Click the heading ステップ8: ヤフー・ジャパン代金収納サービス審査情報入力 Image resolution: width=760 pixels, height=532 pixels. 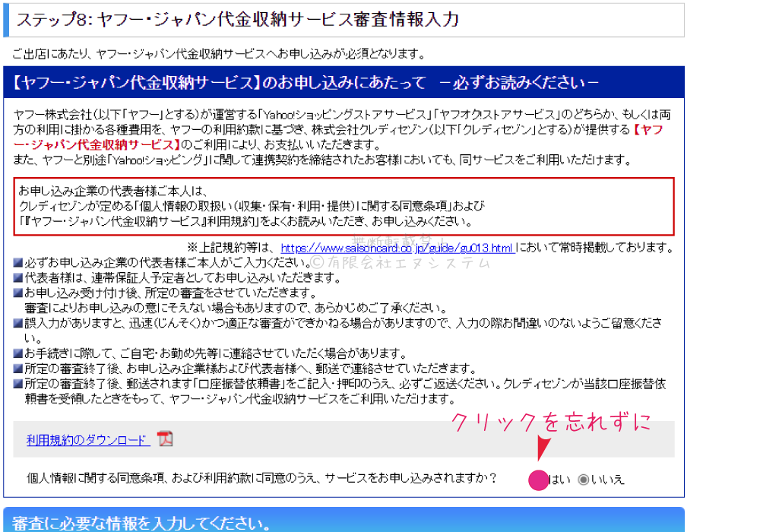[x=237, y=20]
